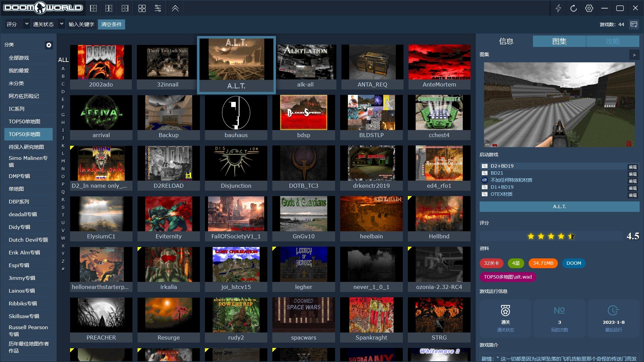Click the OTEX材质 launch profile icon
Screen dimensions: 644x362
tap(484, 194)
